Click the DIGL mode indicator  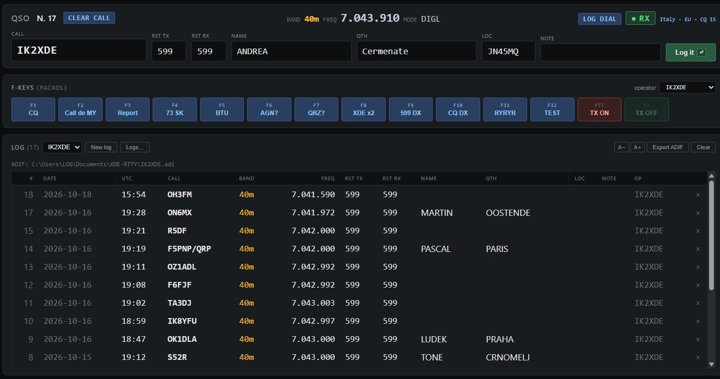(430, 19)
